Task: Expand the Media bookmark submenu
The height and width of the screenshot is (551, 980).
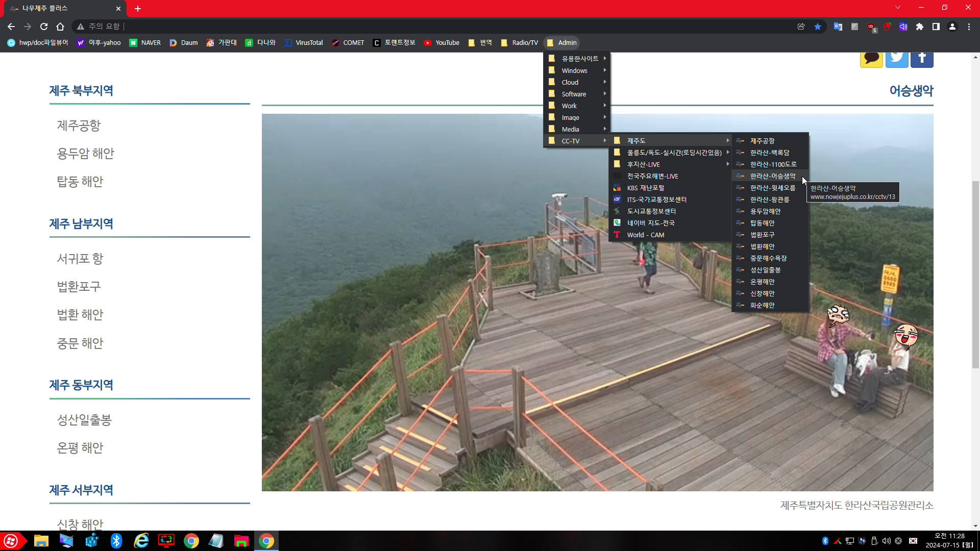Action: 577,129
